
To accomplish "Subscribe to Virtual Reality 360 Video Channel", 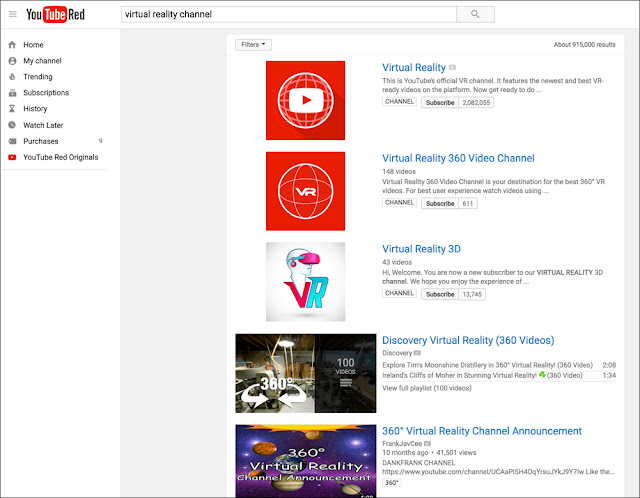I will click(x=440, y=203).
